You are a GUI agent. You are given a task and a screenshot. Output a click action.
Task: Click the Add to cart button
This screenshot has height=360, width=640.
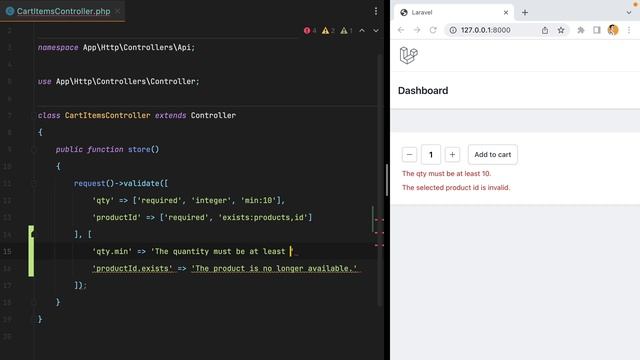(493, 155)
